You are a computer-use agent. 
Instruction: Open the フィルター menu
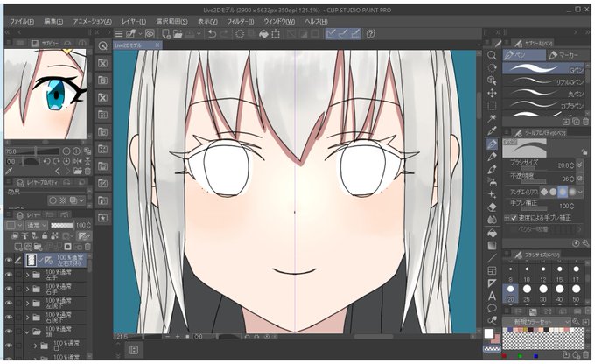pos(241,21)
